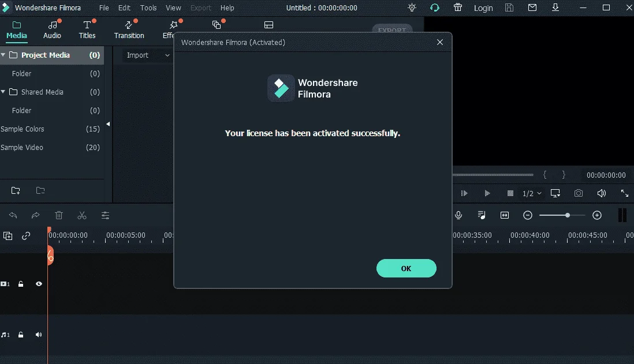The image size is (634, 364).
Task: Open the Tools menu
Action: pyautogui.click(x=148, y=7)
